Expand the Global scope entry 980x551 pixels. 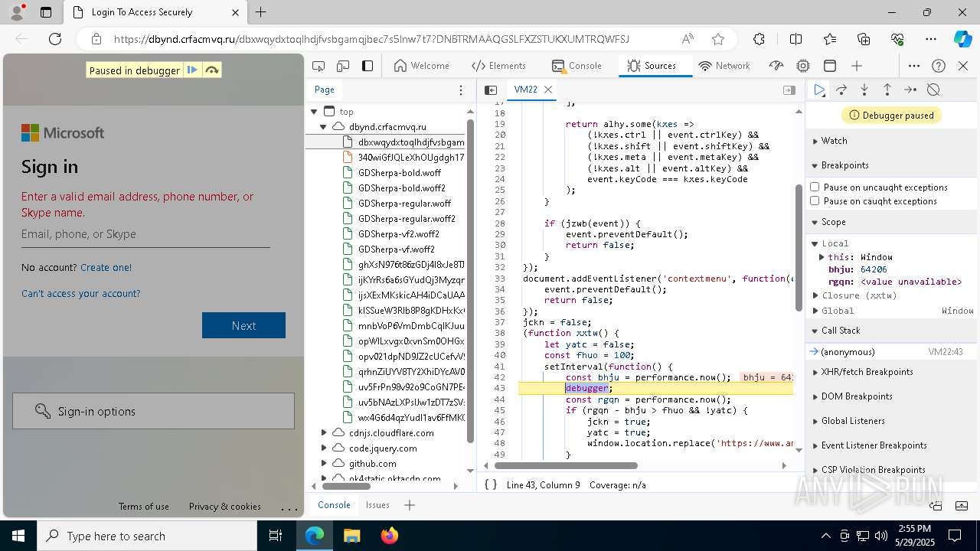point(815,311)
